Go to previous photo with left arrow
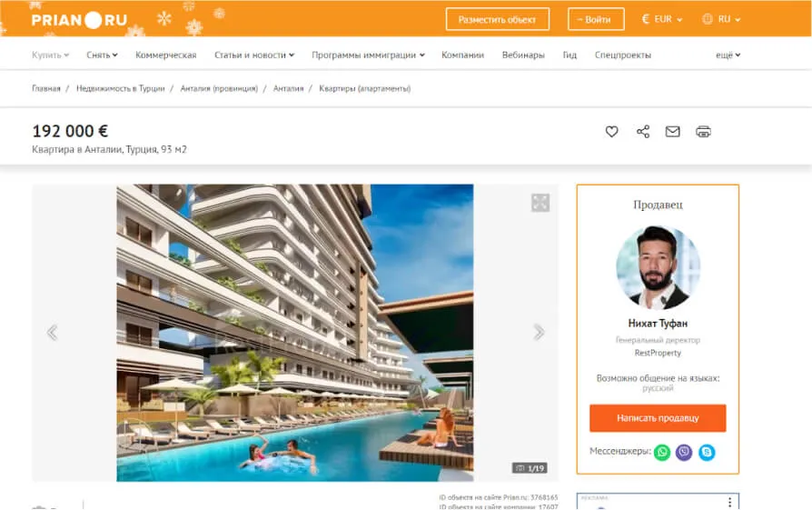 [x=52, y=333]
